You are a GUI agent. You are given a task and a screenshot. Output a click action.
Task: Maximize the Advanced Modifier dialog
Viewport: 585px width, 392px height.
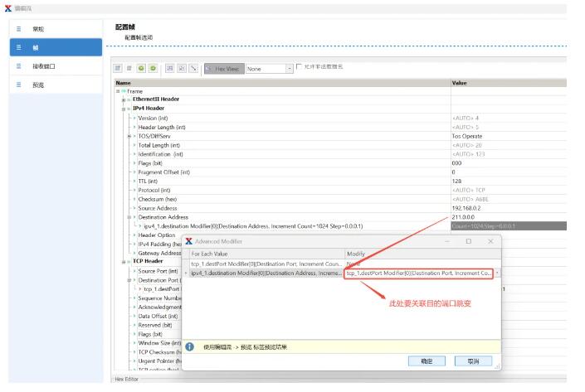click(468, 241)
